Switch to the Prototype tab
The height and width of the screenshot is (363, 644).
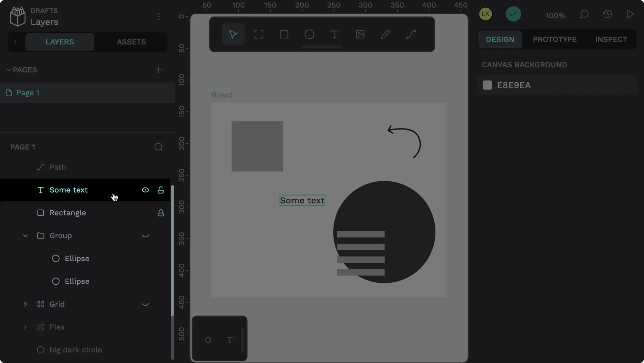pos(554,39)
